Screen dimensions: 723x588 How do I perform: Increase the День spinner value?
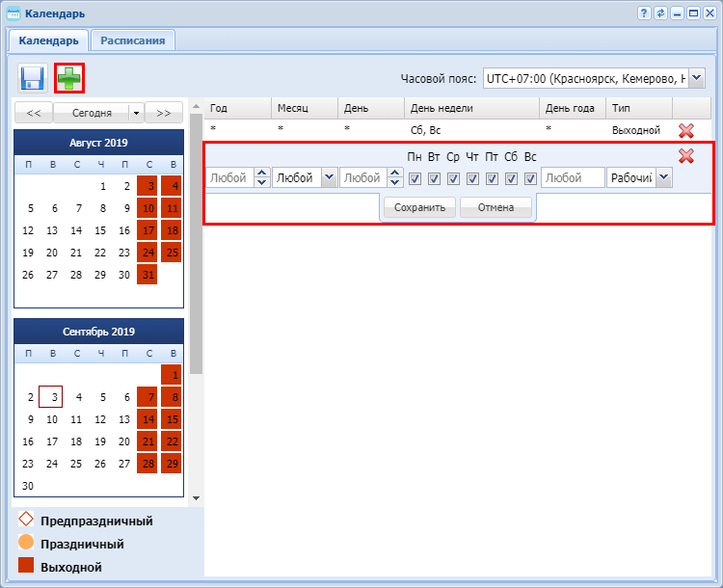[x=395, y=173]
